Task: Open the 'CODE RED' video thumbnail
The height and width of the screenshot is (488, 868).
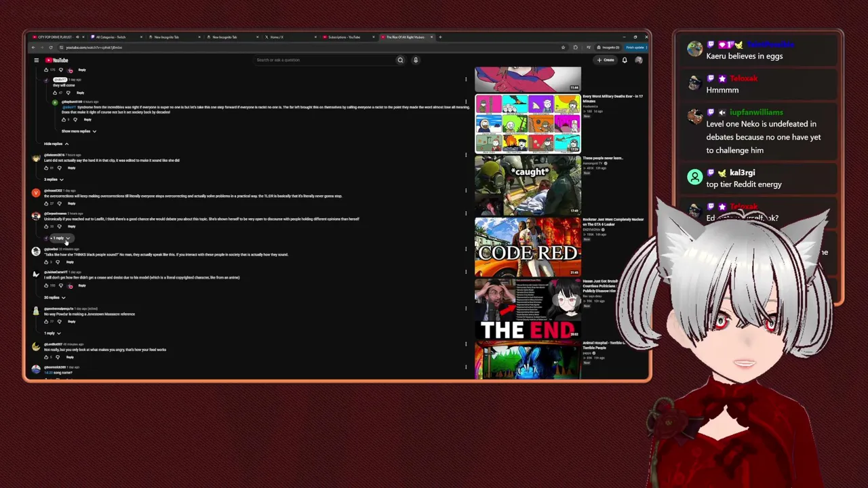Action: click(x=528, y=247)
